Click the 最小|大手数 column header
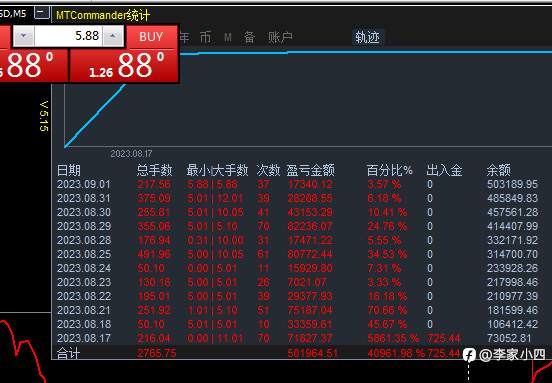 click(x=217, y=170)
